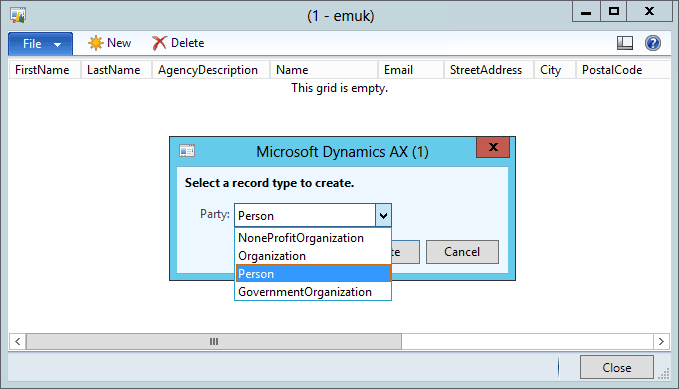Click the partially hidden Create button
Screen dimensions: 679x389
[x=406, y=252]
